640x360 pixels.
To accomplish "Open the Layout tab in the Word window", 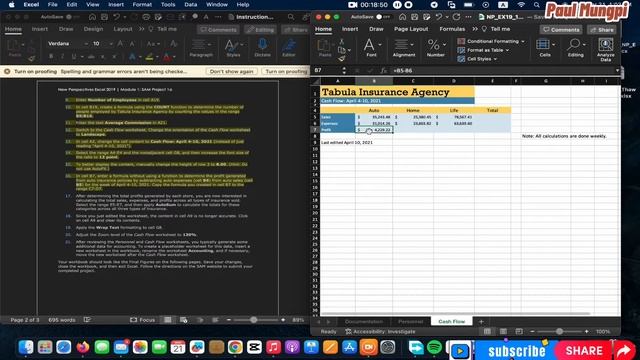I will [x=122, y=29].
